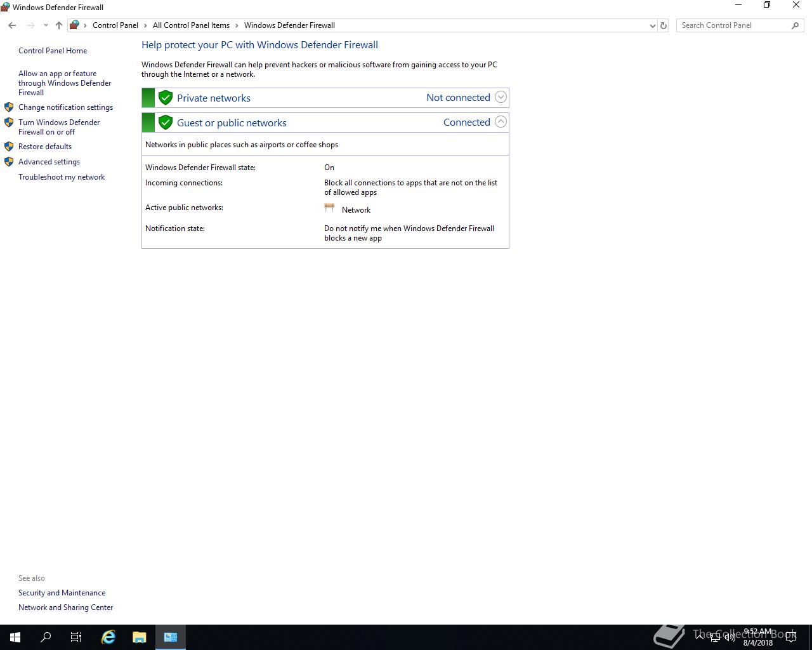The height and width of the screenshot is (650, 812).
Task: Select Windows Defender Firewall breadcrumb
Action: tap(289, 25)
